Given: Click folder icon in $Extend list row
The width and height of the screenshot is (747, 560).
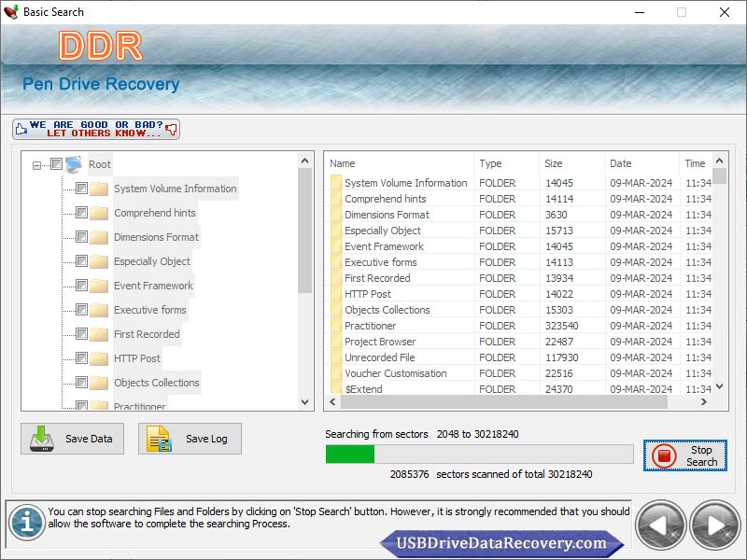Looking at the screenshot, I should tap(336, 388).
